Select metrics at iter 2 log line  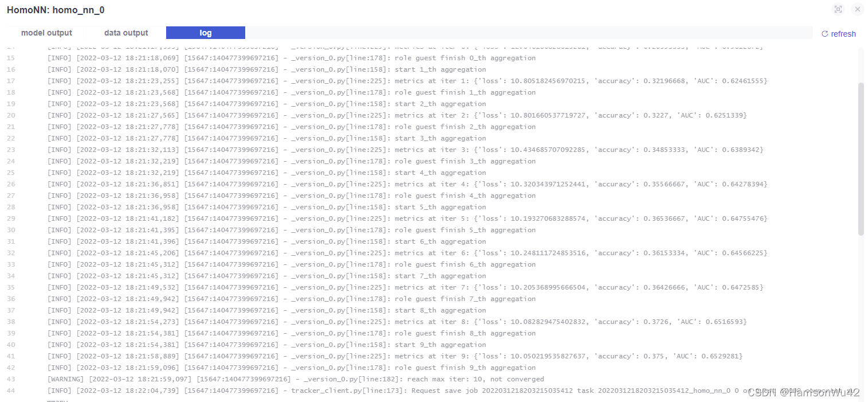(x=397, y=115)
